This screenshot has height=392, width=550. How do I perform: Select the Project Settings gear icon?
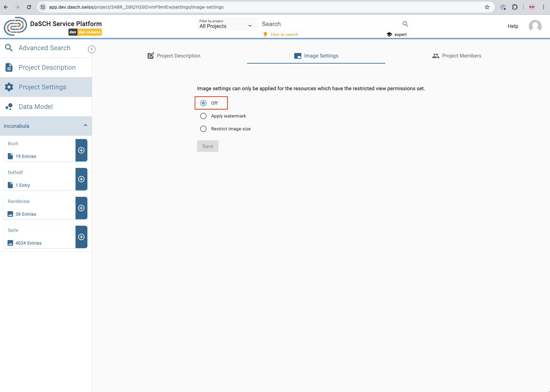pyautogui.click(x=9, y=87)
